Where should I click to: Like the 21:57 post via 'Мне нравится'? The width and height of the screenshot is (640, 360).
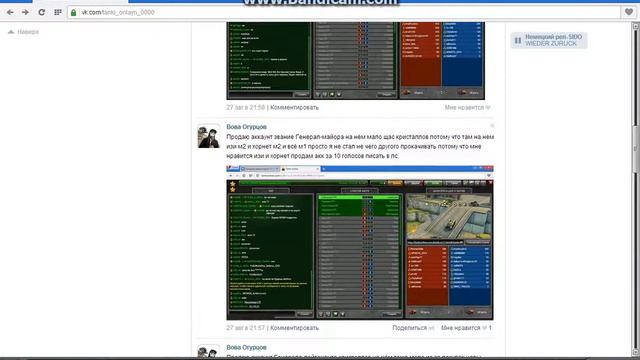click(466, 328)
